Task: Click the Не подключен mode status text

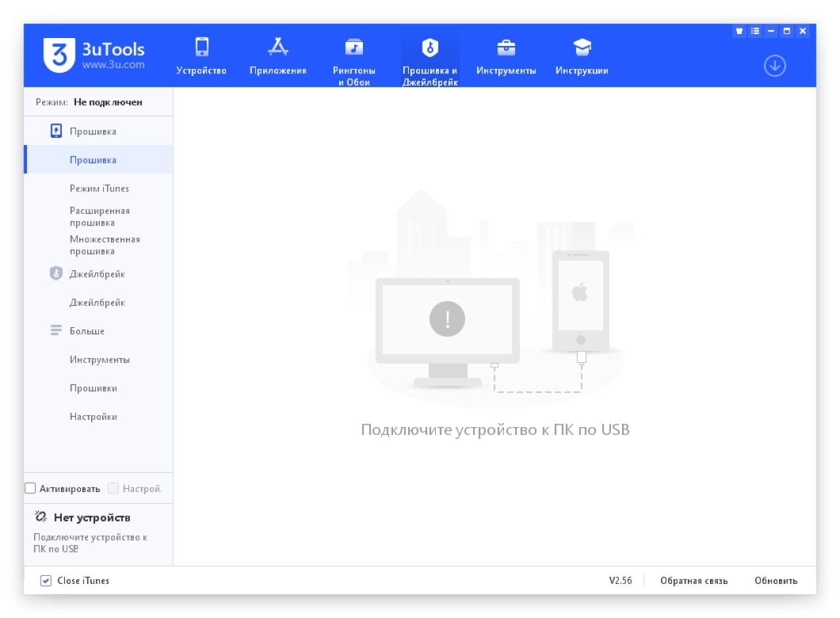Action: pos(108,102)
